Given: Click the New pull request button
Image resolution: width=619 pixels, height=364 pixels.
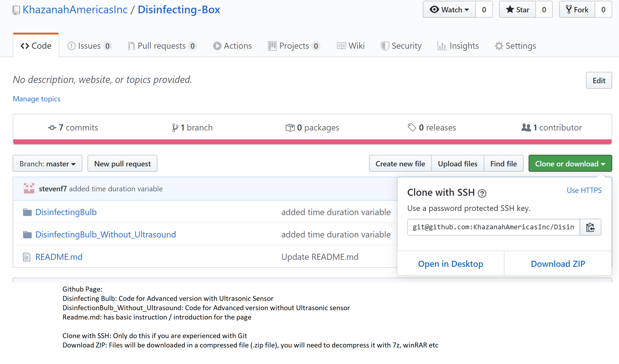Looking at the screenshot, I should tap(122, 163).
